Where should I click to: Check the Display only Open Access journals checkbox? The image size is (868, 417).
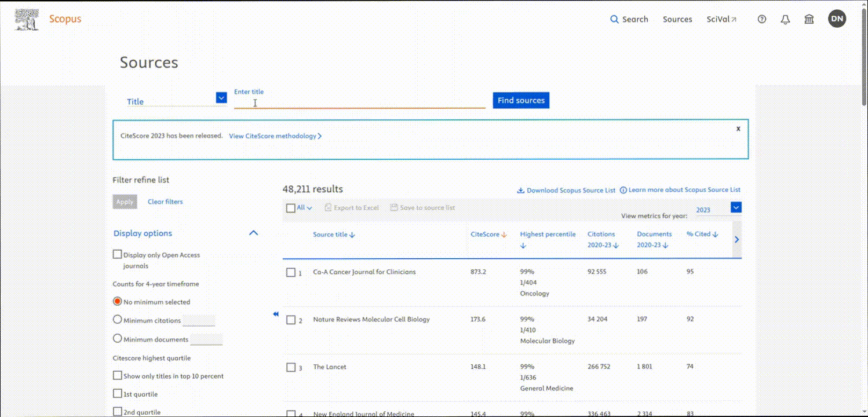click(118, 254)
